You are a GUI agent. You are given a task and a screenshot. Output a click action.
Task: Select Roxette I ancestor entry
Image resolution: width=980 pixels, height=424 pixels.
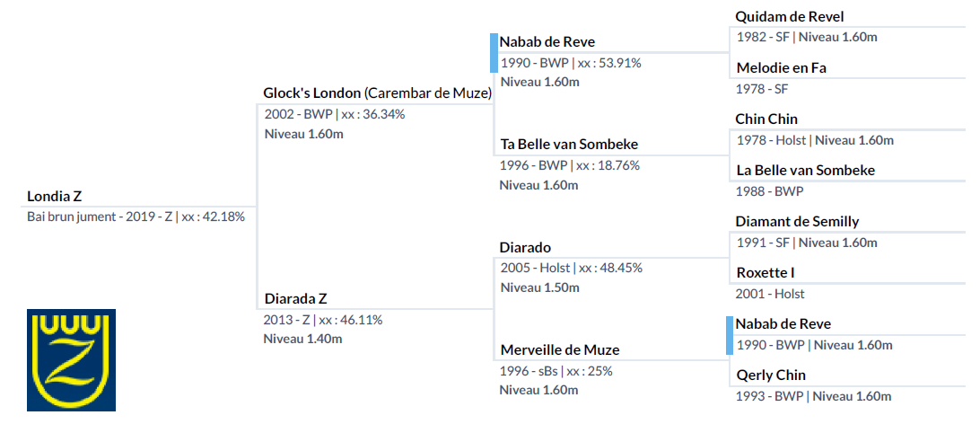coord(765,273)
